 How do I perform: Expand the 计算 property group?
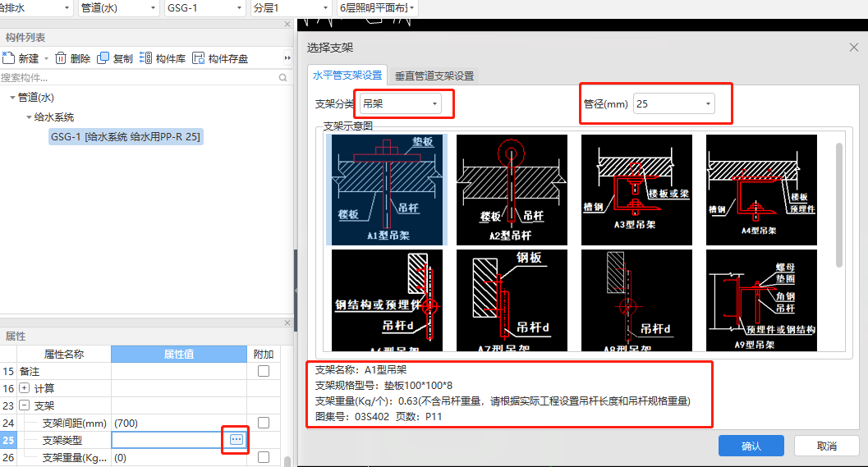[x=25, y=388]
